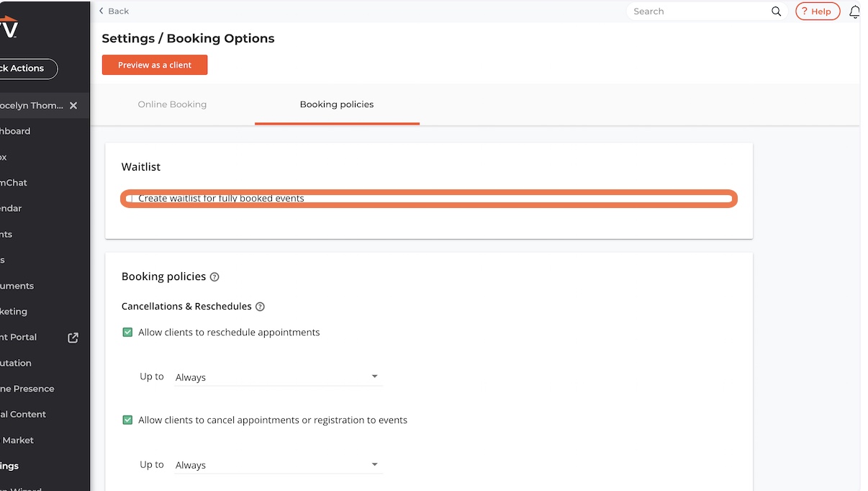Viewport: 868px width, 491px height.
Task: Click the search magnifier icon
Action: click(776, 12)
